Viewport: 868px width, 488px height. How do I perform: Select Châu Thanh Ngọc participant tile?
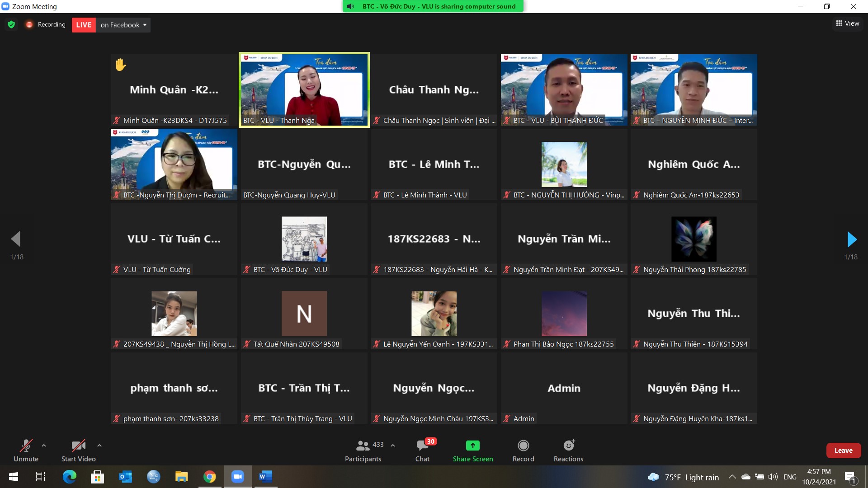pos(434,90)
